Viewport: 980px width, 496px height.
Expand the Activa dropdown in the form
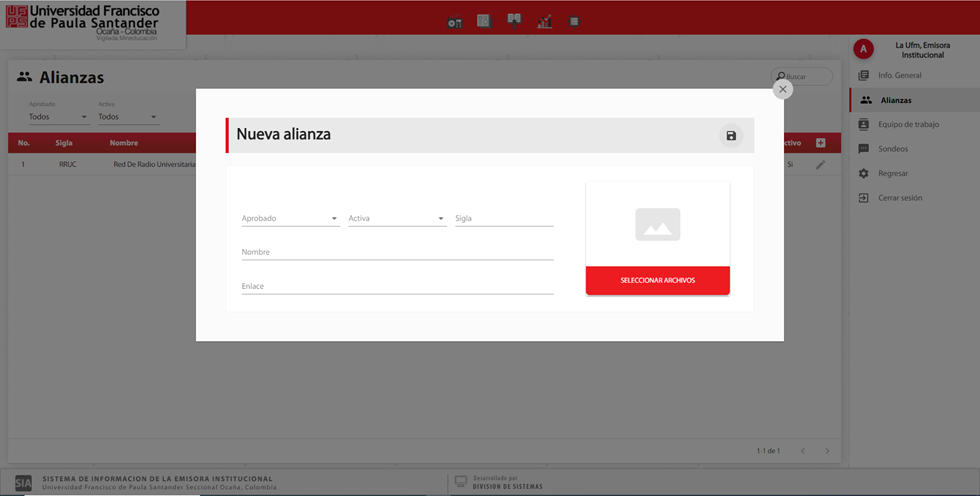[x=397, y=218]
